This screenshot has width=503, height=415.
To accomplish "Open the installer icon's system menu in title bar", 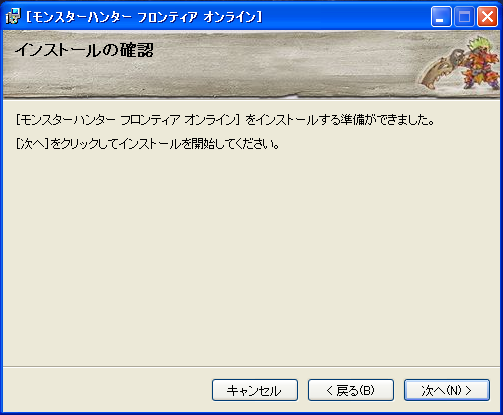I will 13,16.
